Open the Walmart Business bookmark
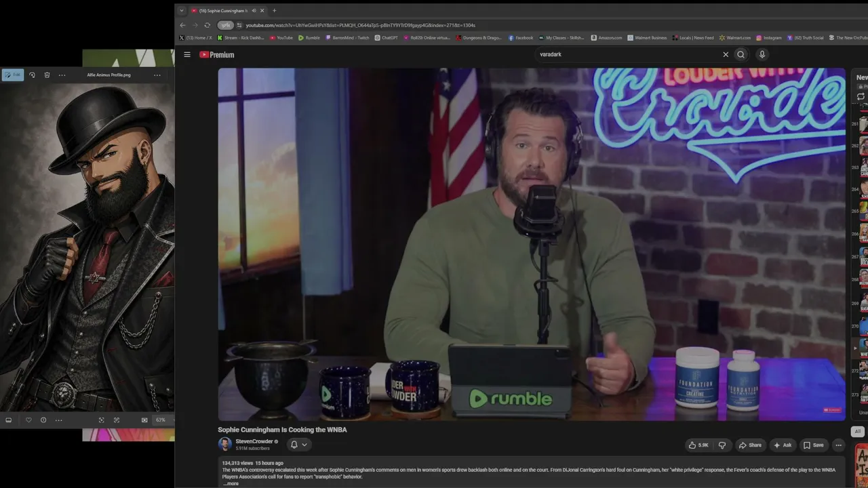This screenshot has height=488, width=868. (648, 38)
